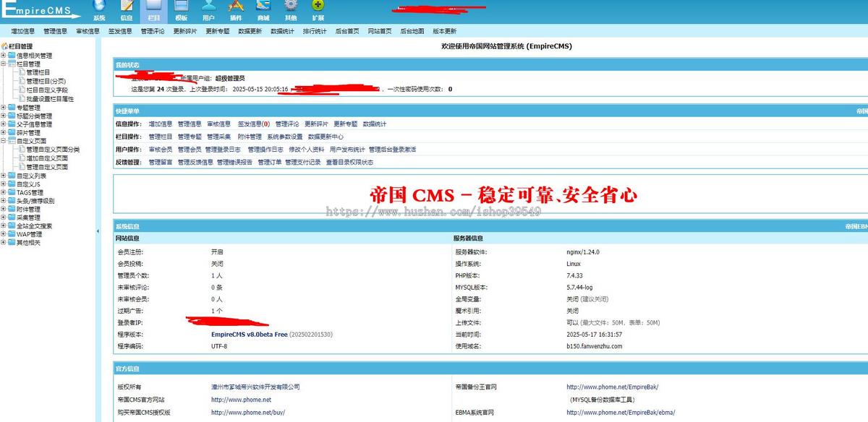868x422 pixels.
Task: Open the 系统 (System) top icon
Action: click(x=99, y=10)
